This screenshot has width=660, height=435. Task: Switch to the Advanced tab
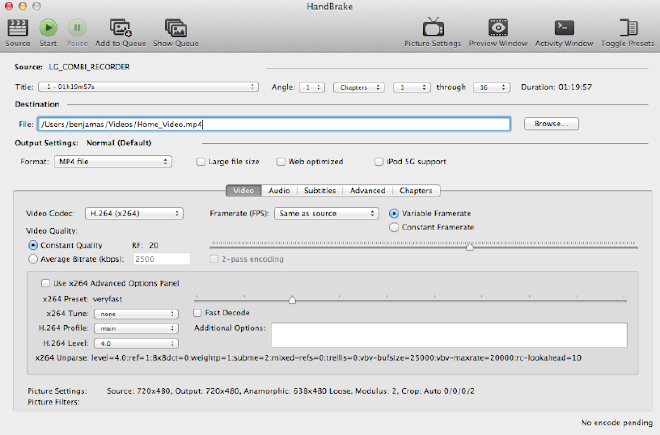tap(367, 190)
